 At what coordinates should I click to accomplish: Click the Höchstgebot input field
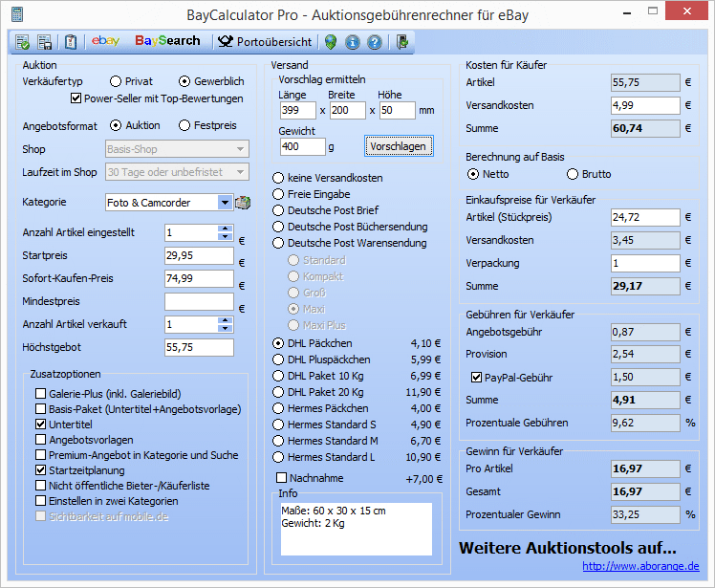(x=199, y=347)
